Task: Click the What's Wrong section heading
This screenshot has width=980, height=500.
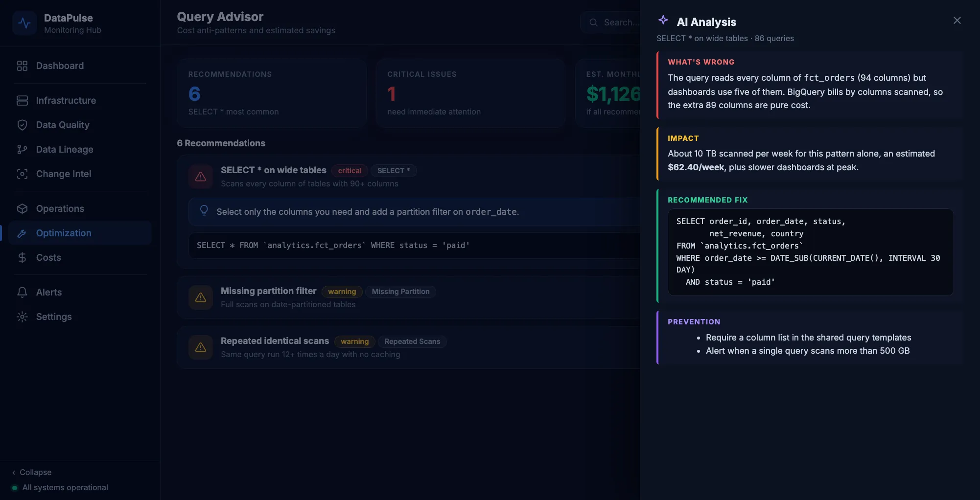Action: coord(701,62)
